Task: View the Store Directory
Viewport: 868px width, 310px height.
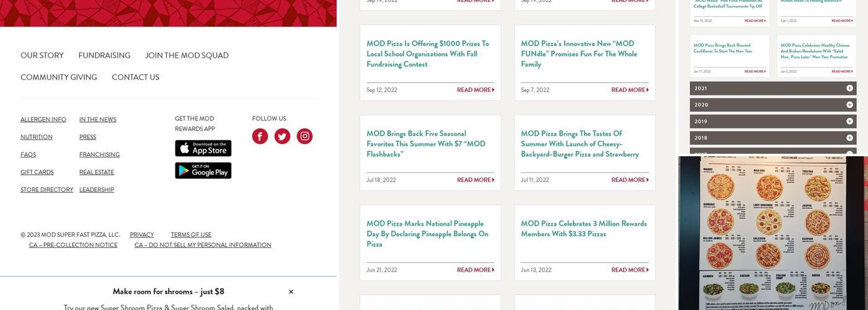Action: coord(46,190)
